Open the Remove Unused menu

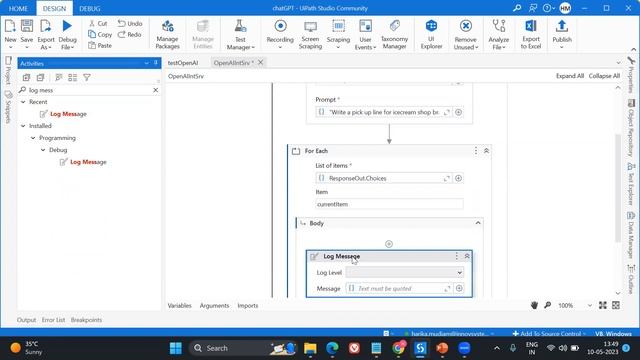point(466,34)
